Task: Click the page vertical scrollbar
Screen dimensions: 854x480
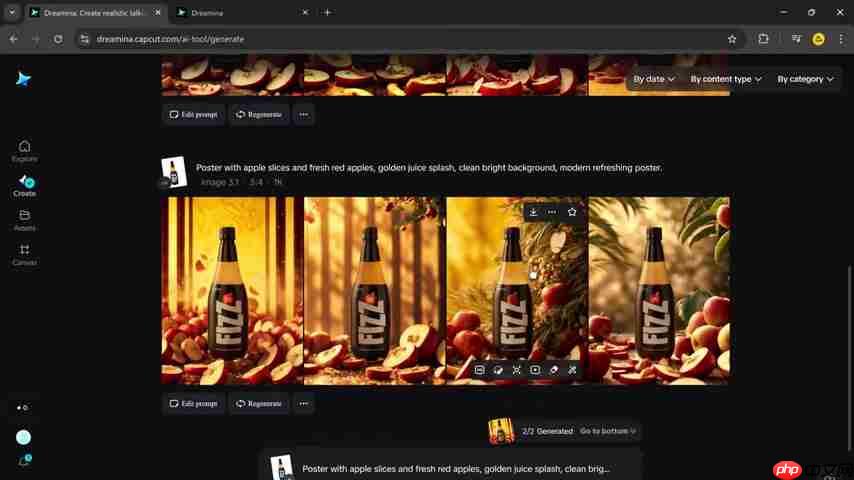Action: tap(849, 358)
